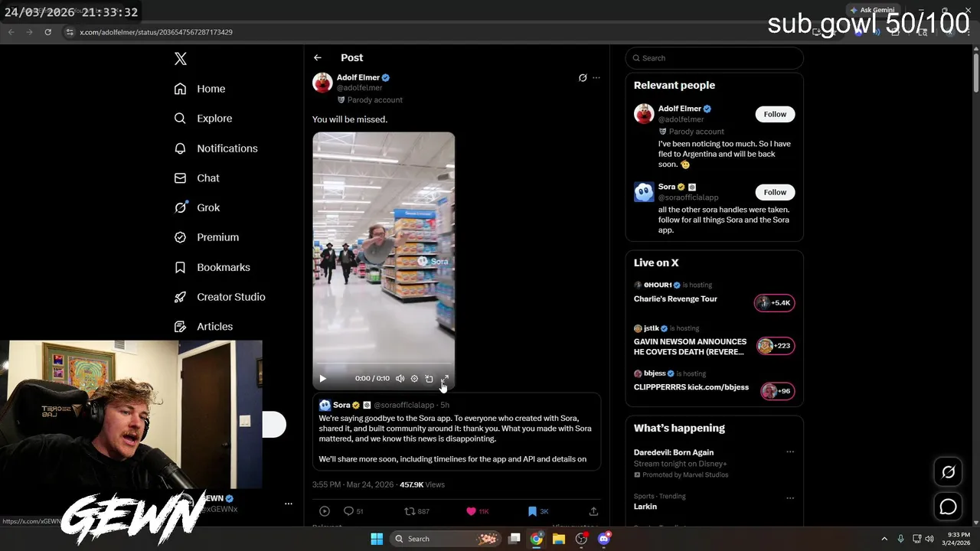Open the Charlie's Revenge Tour live

[675, 299]
